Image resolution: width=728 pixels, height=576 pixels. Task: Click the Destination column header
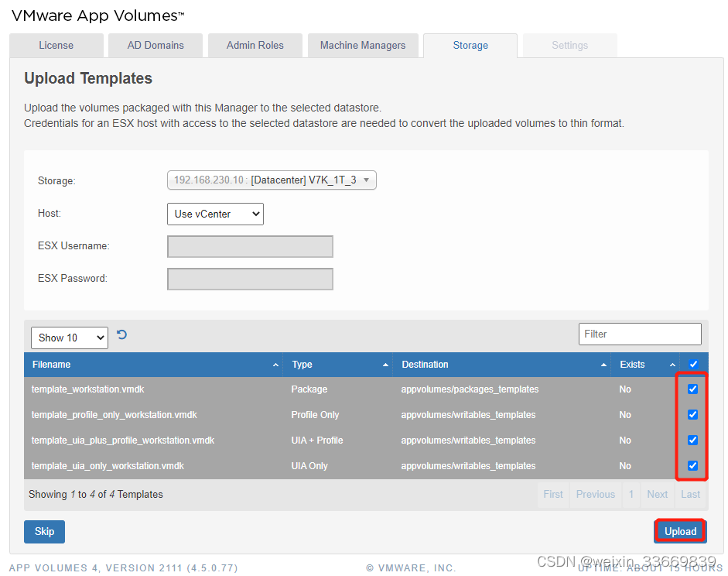click(502, 365)
